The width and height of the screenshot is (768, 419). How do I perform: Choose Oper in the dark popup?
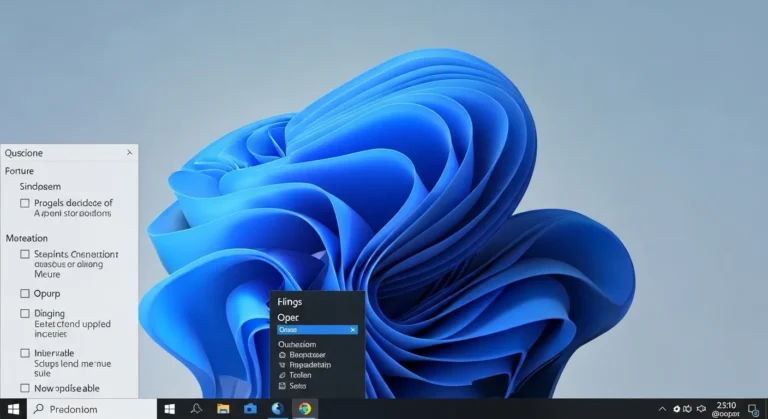(x=288, y=318)
